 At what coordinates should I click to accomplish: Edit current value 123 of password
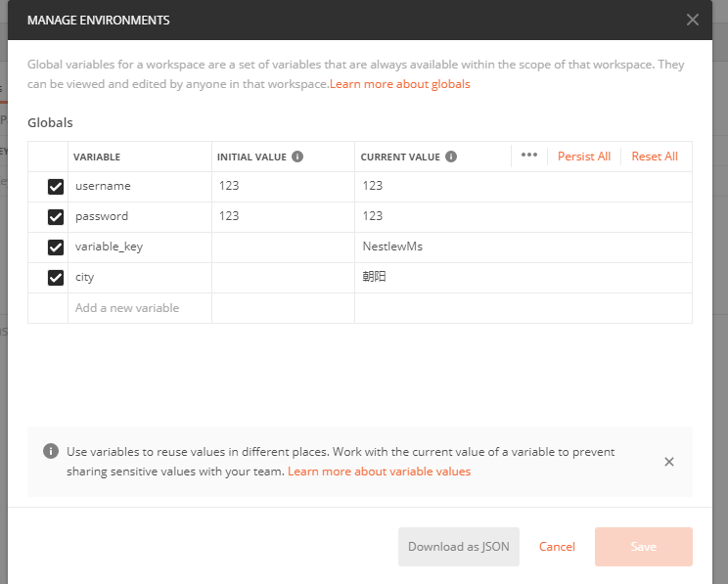pos(523,217)
